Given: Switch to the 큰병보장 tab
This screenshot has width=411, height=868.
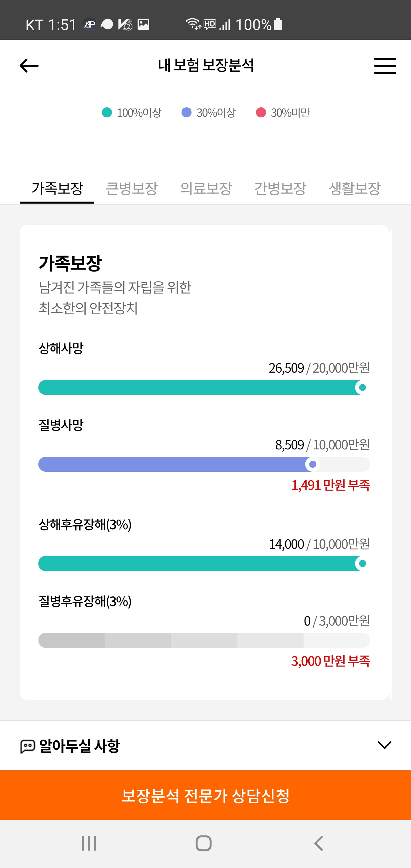Looking at the screenshot, I should coord(131,188).
